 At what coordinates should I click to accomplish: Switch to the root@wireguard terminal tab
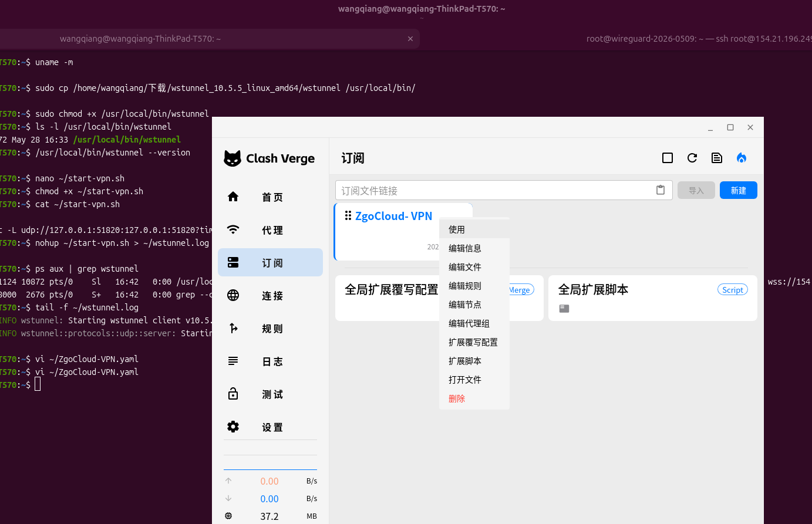coord(699,39)
